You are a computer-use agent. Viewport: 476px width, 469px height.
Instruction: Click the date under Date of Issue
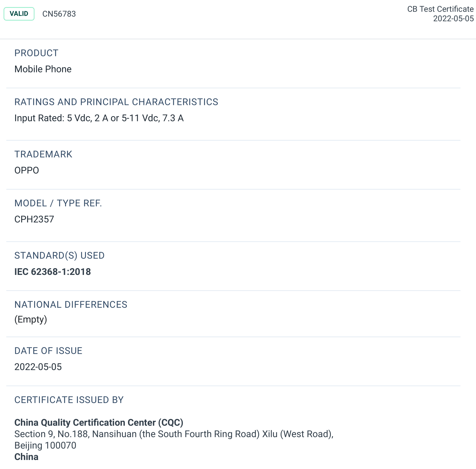(x=38, y=367)
